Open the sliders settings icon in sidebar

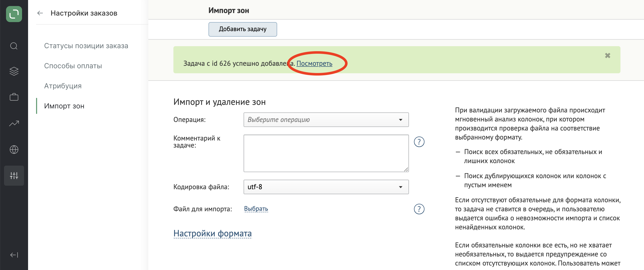pyautogui.click(x=14, y=176)
